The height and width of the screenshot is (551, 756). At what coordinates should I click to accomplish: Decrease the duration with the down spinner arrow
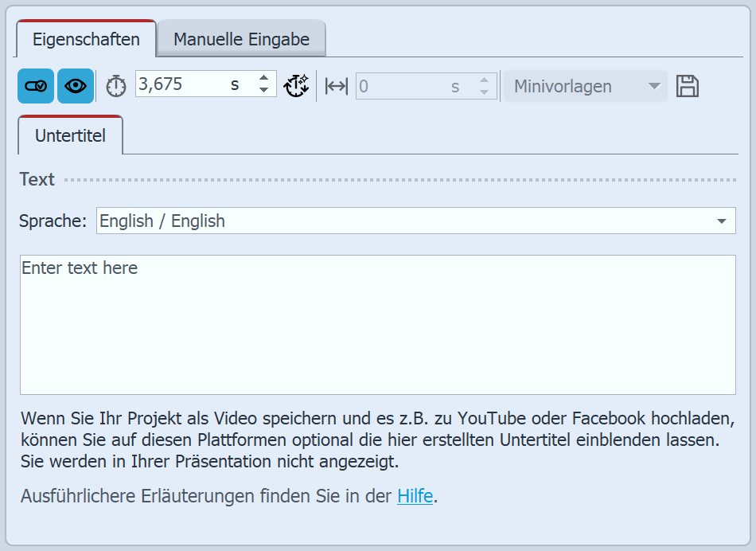[x=263, y=91]
